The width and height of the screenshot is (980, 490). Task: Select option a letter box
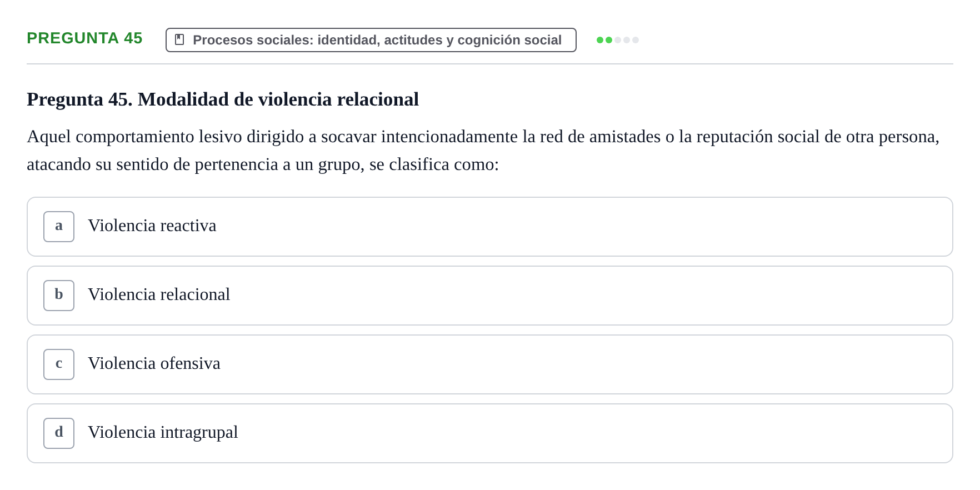[x=59, y=227]
